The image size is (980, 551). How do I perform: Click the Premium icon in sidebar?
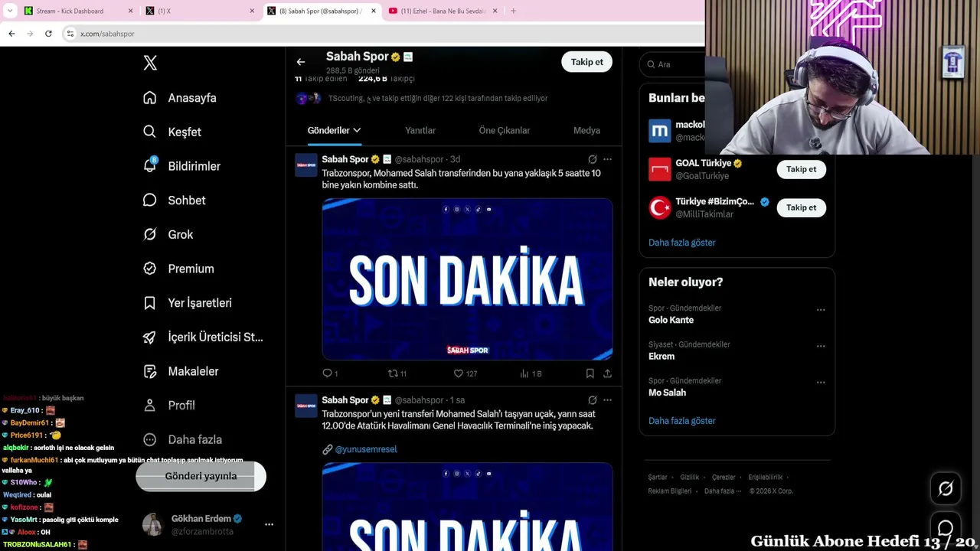(150, 269)
